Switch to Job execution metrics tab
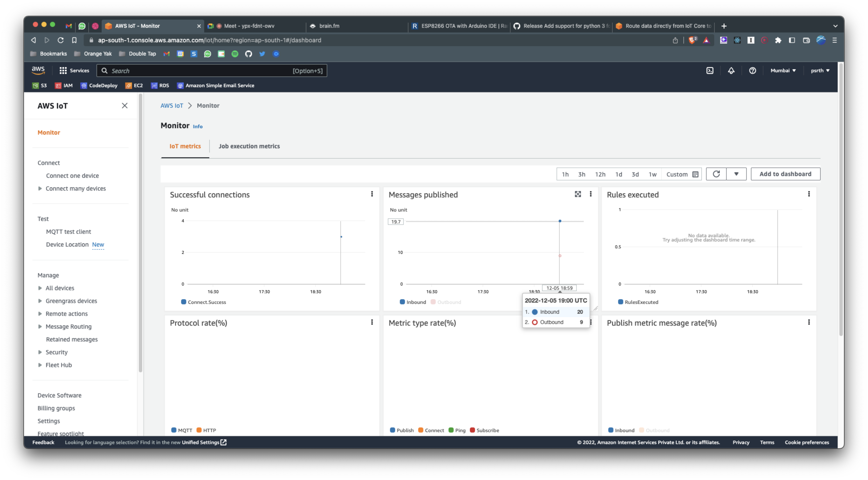 (249, 146)
